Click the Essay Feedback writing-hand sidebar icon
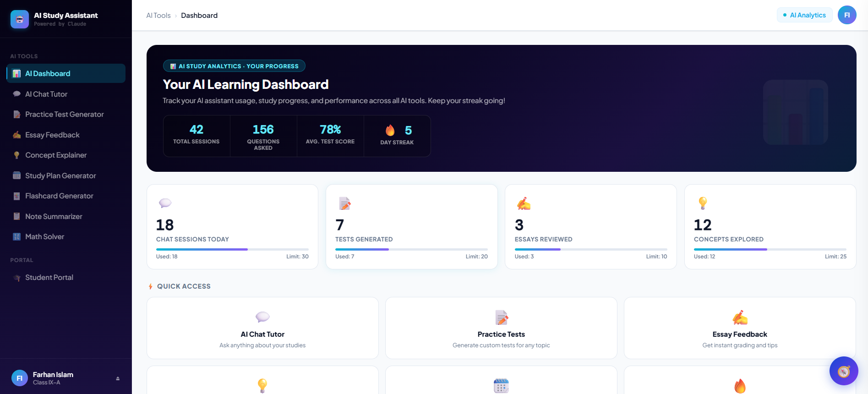This screenshot has height=394, width=868. (x=17, y=135)
